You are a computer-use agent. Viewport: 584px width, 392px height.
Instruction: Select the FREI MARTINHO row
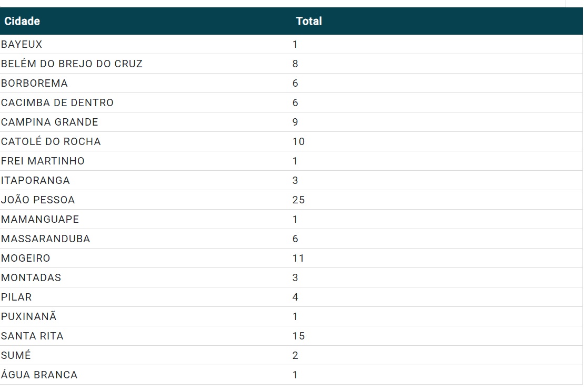pyautogui.click(x=43, y=161)
